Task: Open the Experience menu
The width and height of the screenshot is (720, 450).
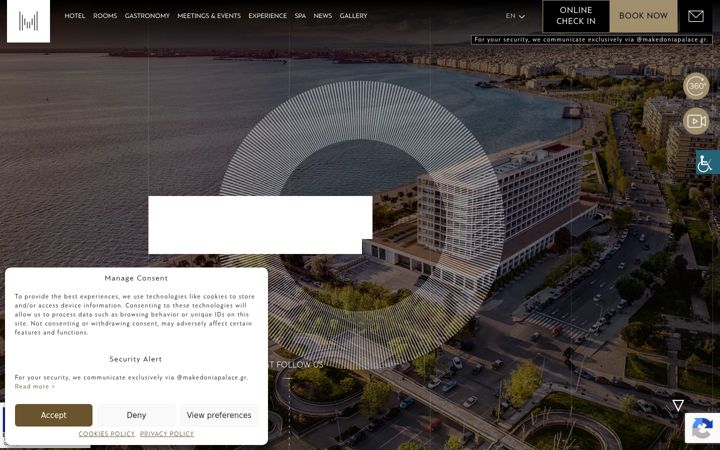Action: click(x=267, y=16)
